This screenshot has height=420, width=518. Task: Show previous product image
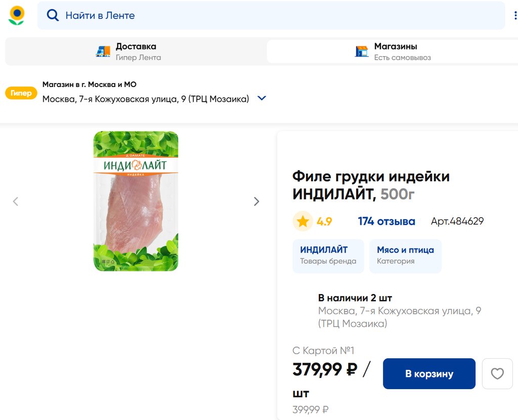16,201
